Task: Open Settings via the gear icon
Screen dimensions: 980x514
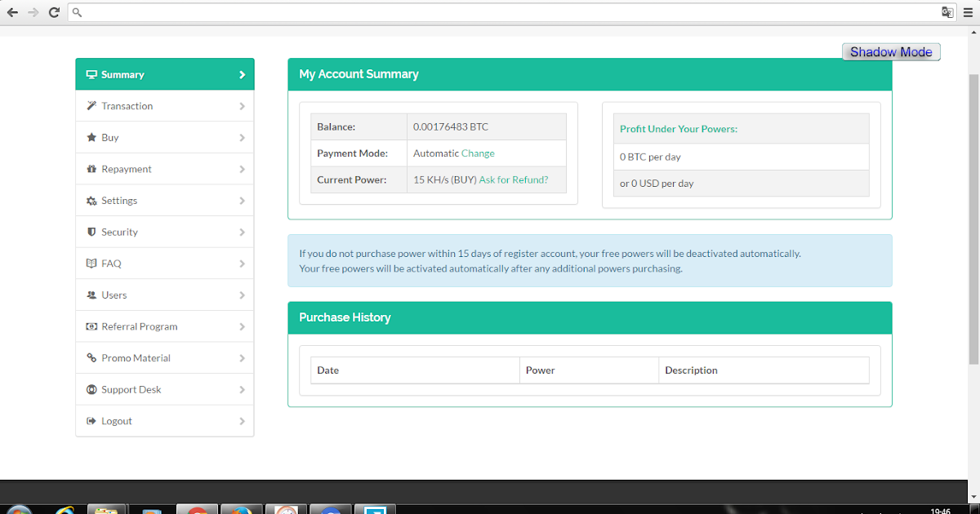Action: pos(91,200)
